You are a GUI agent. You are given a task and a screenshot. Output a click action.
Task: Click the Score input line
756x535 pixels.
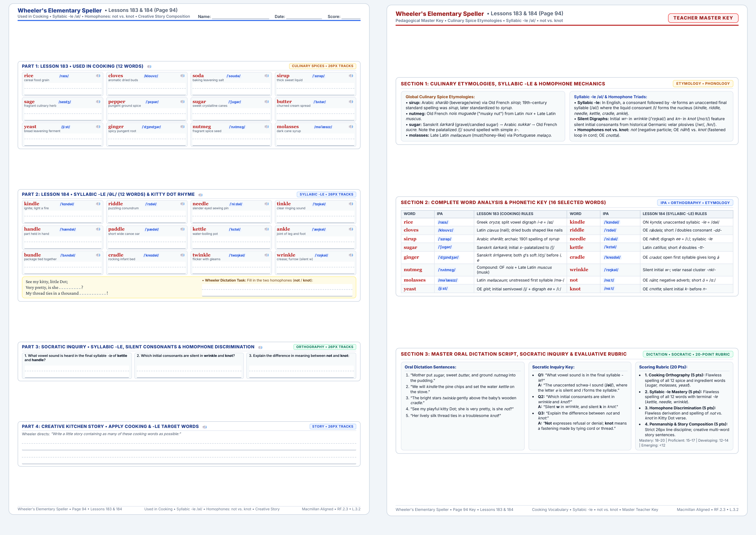(x=351, y=16)
